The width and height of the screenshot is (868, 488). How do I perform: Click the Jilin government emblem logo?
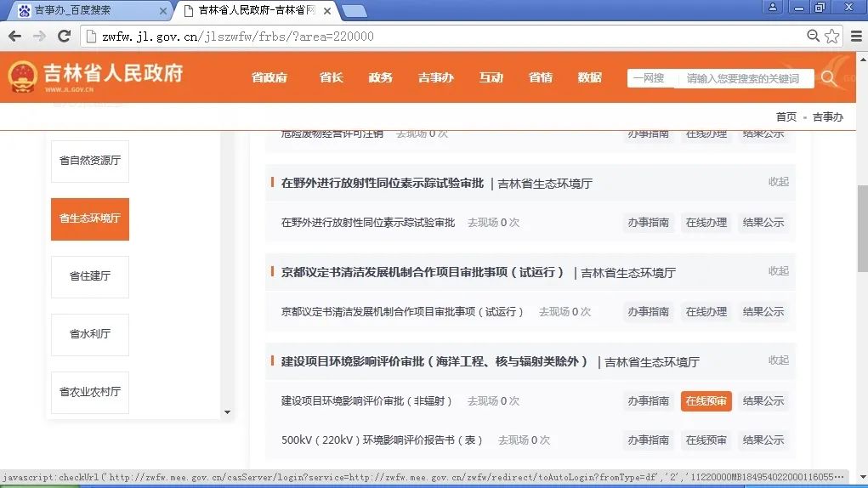[22, 77]
